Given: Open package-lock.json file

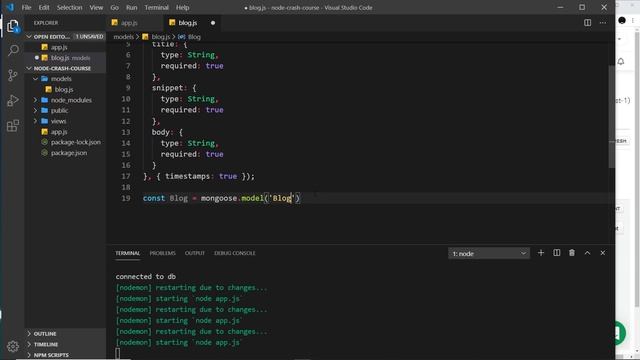Looking at the screenshot, I should pyautogui.click(x=65, y=142).
